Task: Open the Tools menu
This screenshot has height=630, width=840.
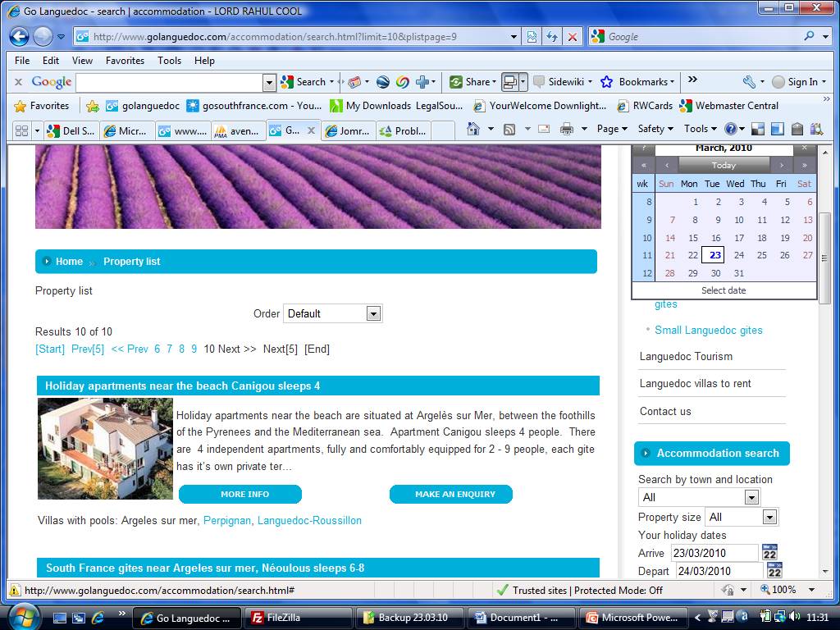Action: click(169, 61)
